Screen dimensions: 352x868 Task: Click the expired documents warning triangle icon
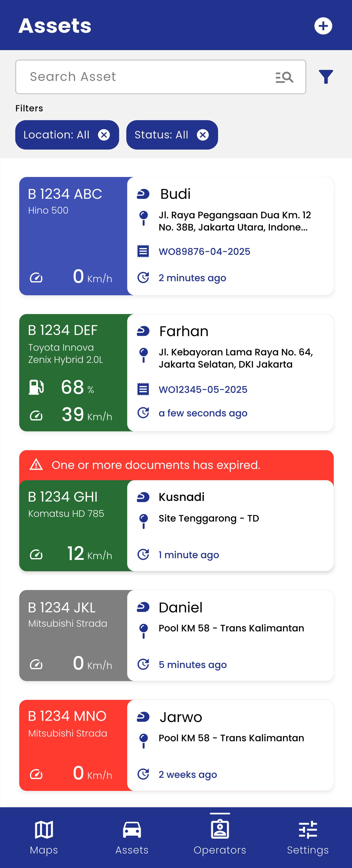[x=36, y=465]
